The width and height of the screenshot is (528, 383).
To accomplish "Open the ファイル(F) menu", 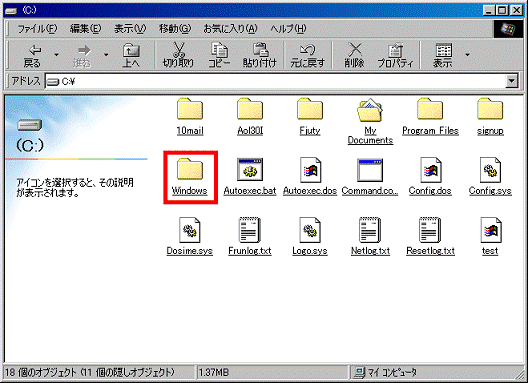I will [x=37, y=29].
